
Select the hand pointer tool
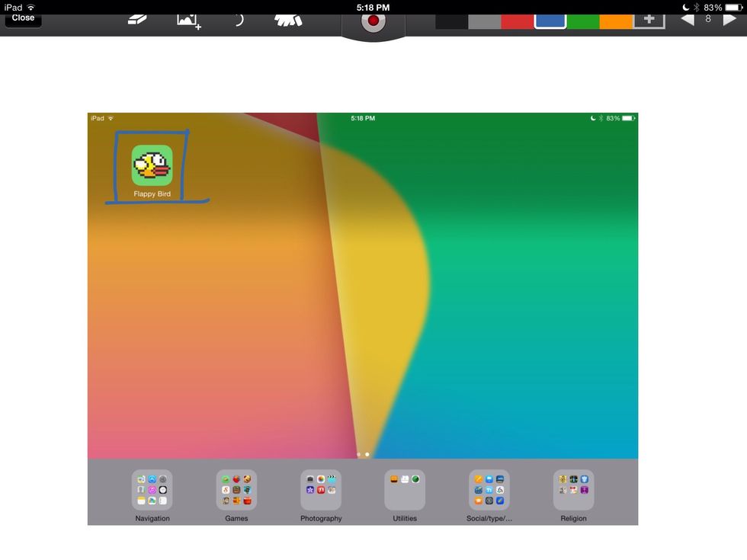coord(288,20)
